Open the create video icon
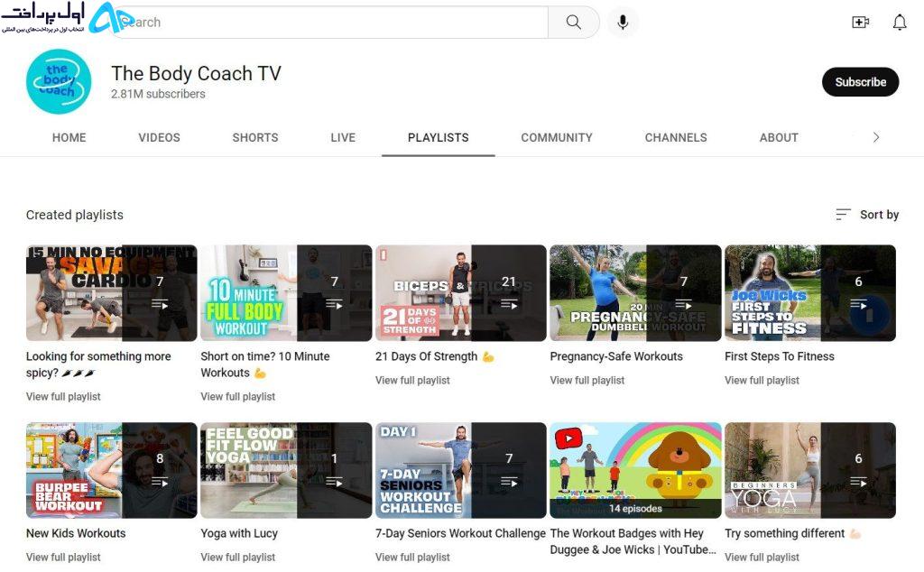The width and height of the screenshot is (924, 572). point(860,23)
